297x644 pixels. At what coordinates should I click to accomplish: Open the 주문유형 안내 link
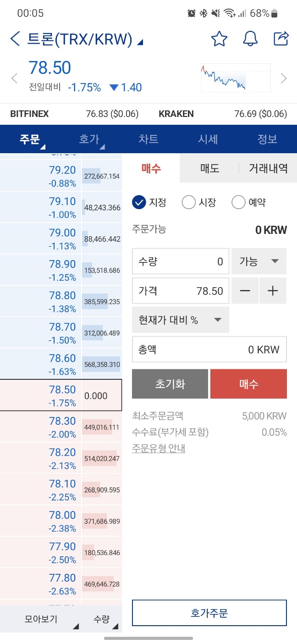159,448
